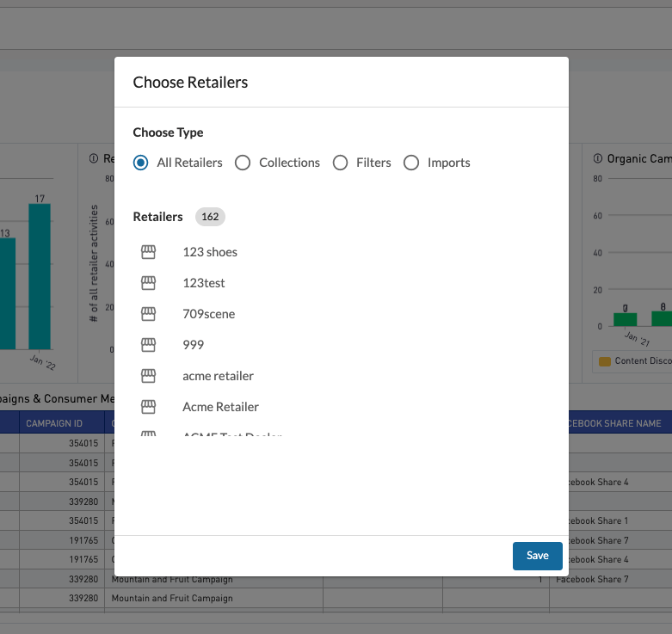Image resolution: width=672 pixels, height=634 pixels.
Task: Save the retailer selection
Action: click(538, 556)
